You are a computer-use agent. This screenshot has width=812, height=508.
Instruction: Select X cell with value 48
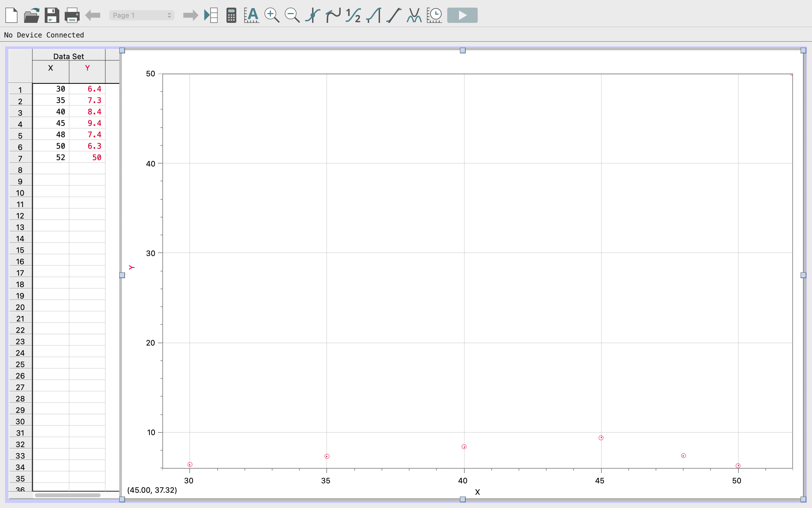pyautogui.click(x=51, y=135)
